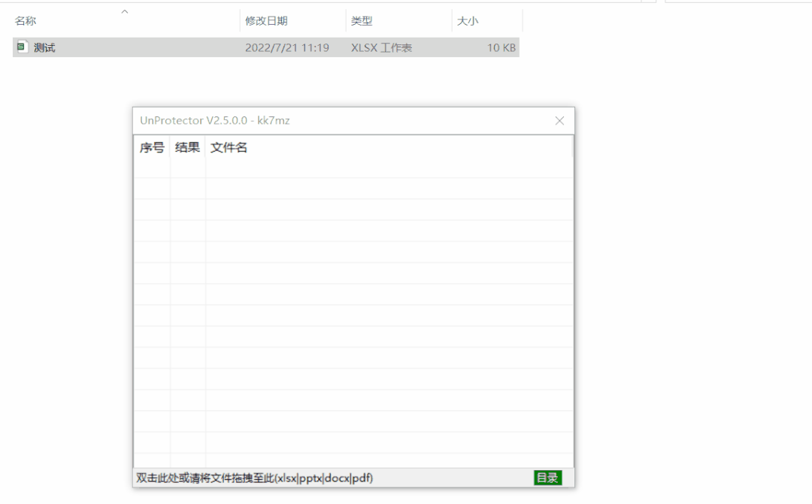812x504 pixels.
Task: Click the Excel icon of the 测试 file
Action: [x=21, y=47]
